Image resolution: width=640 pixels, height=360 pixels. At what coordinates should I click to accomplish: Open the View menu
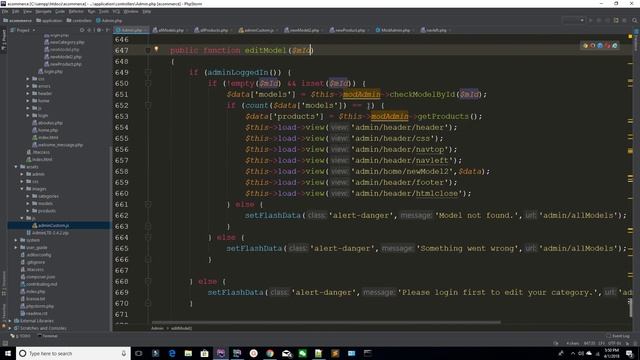click(x=27, y=11)
